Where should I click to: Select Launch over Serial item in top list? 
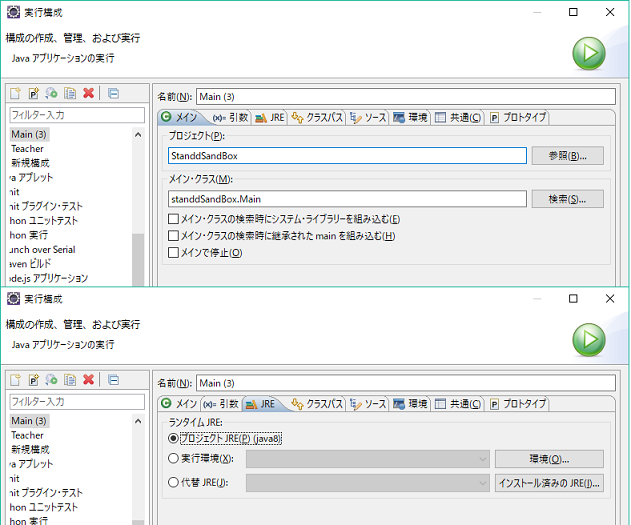(42, 249)
